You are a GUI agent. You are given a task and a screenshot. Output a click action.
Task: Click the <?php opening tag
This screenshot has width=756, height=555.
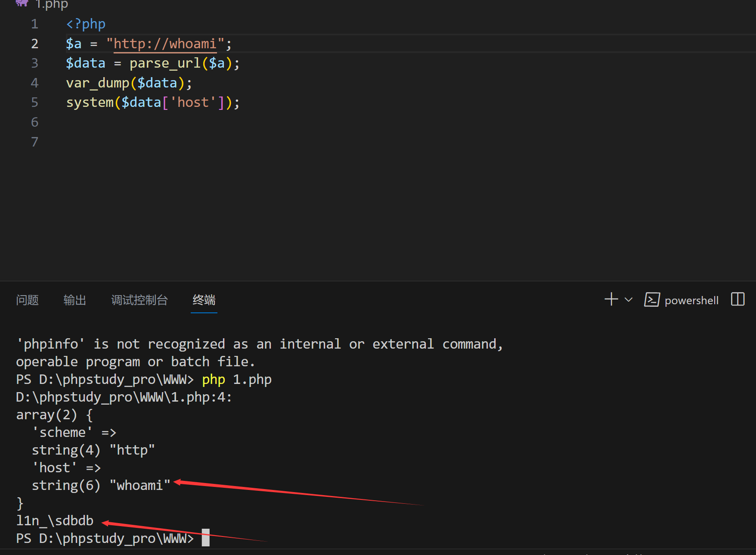point(86,24)
